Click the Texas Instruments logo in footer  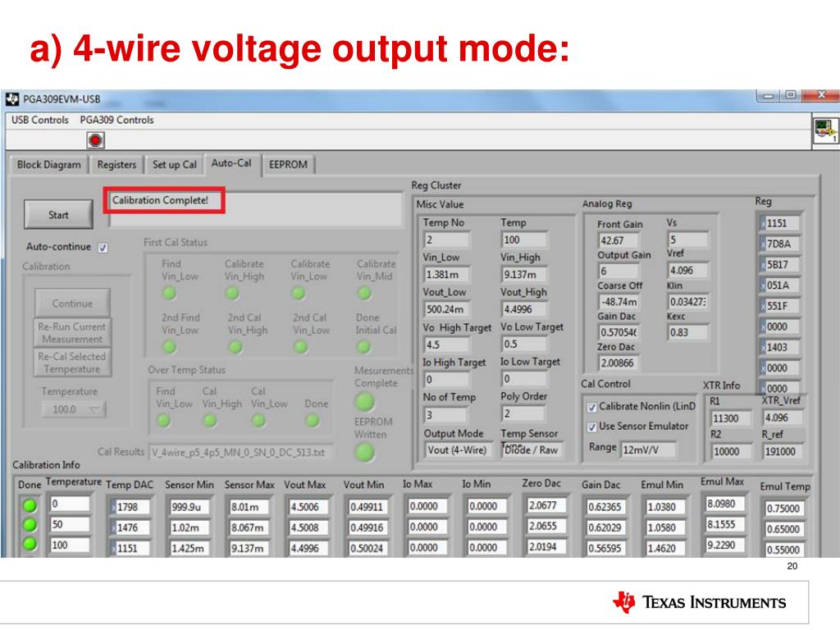click(x=699, y=602)
